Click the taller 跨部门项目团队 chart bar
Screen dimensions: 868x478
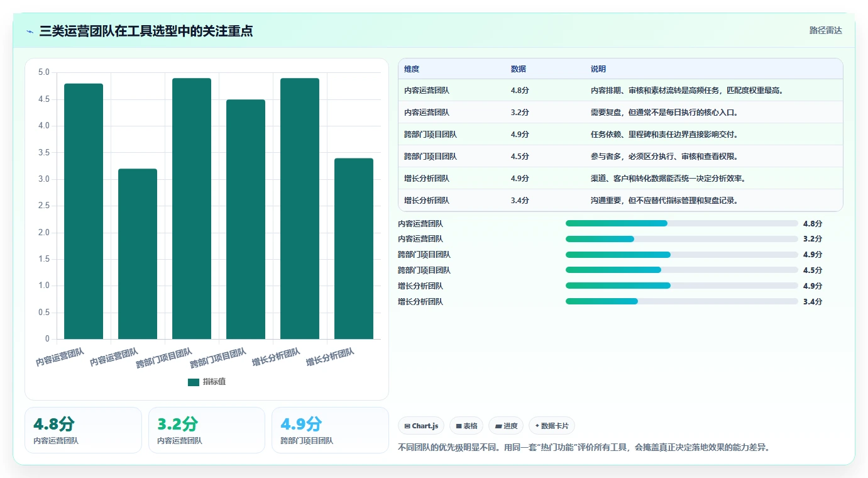click(x=192, y=209)
